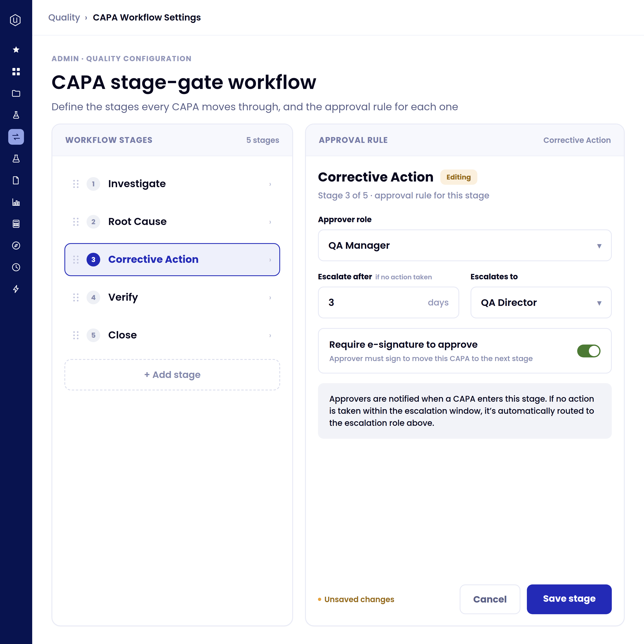The height and width of the screenshot is (644, 644).
Task: Click the Quality breadcrumb link
Action: 64,17
